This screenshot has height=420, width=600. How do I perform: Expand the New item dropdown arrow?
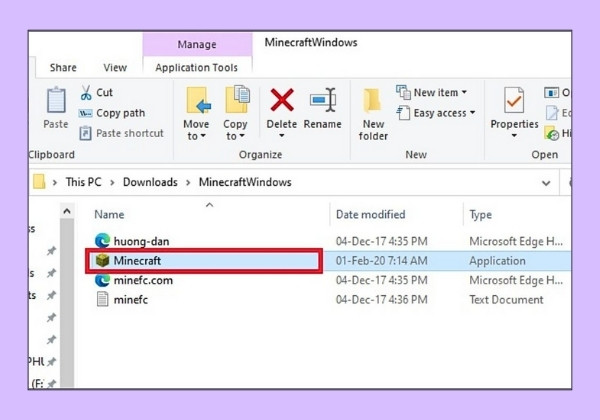(464, 92)
